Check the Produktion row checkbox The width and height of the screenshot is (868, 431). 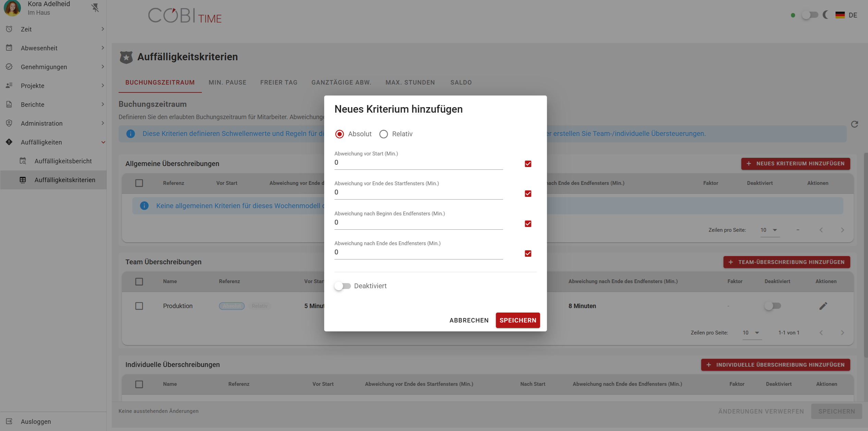pyautogui.click(x=139, y=306)
